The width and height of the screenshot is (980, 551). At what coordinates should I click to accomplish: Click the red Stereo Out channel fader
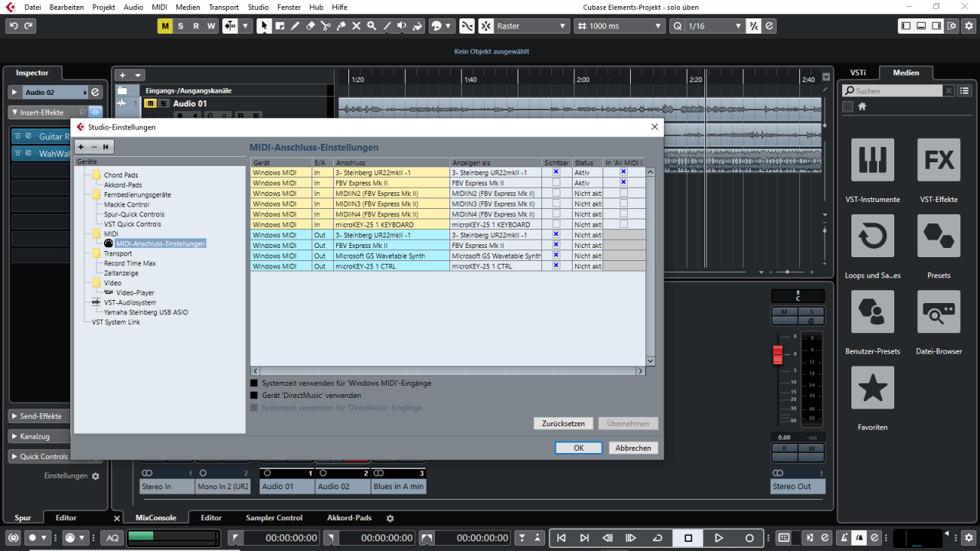tap(778, 355)
